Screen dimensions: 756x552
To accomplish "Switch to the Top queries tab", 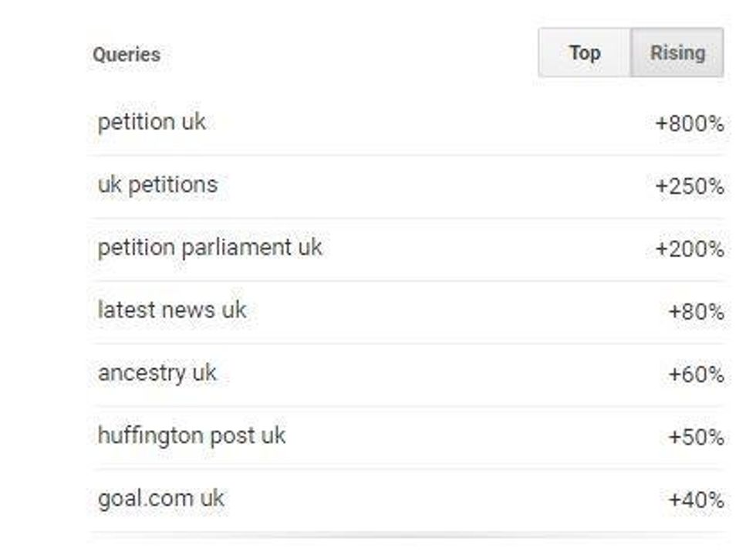I will pos(584,53).
